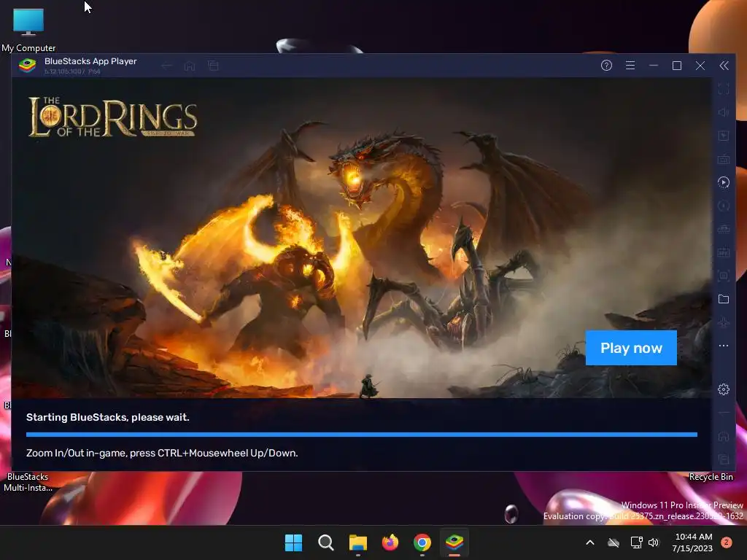Click the cloud sync tray icon
Image resolution: width=747 pixels, height=560 pixels.
pyautogui.click(x=614, y=542)
